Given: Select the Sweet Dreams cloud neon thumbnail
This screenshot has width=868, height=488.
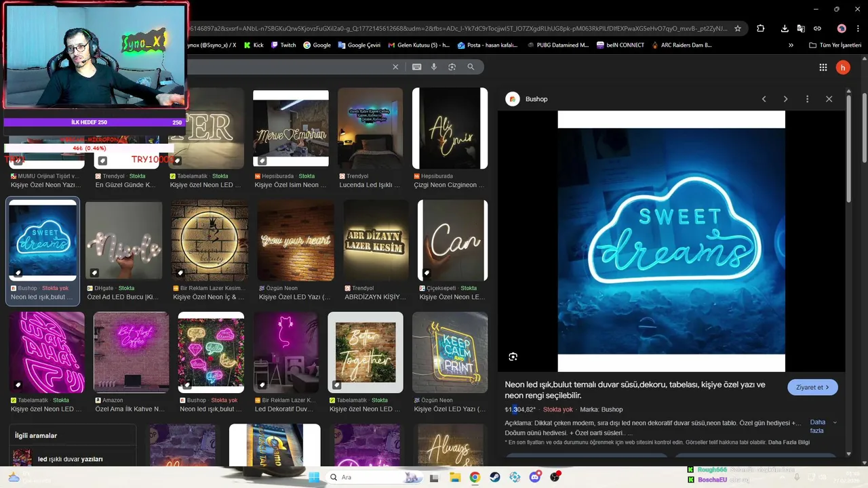Looking at the screenshot, I should pyautogui.click(x=43, y=241).
